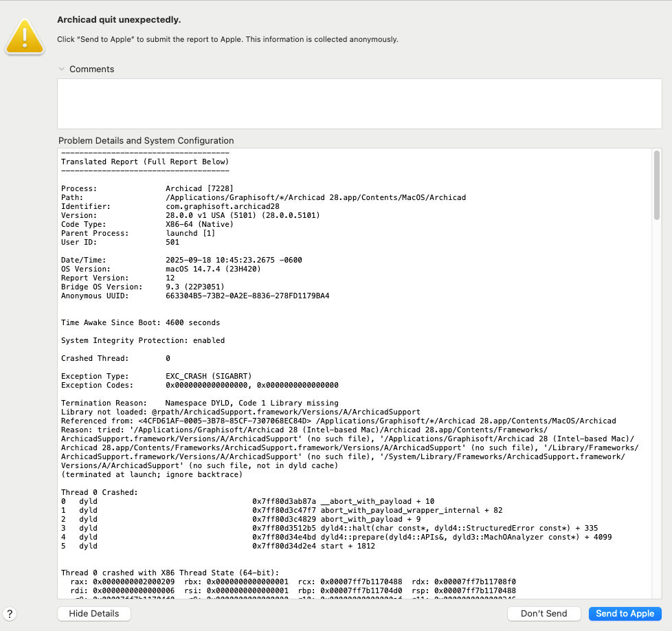Click the '__abort_with_payload + 10' frame

pyautogui.click(x=378, y=502)
